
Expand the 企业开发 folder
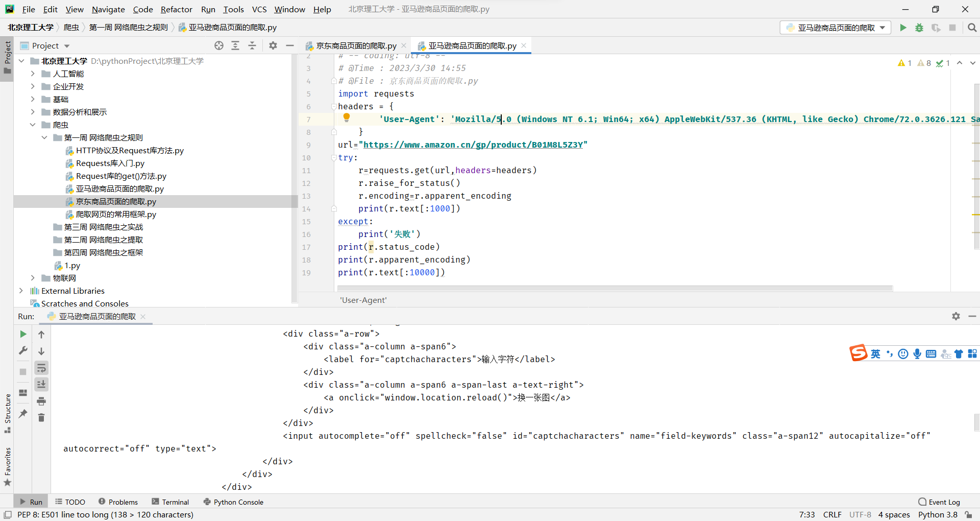coord(33,86)
